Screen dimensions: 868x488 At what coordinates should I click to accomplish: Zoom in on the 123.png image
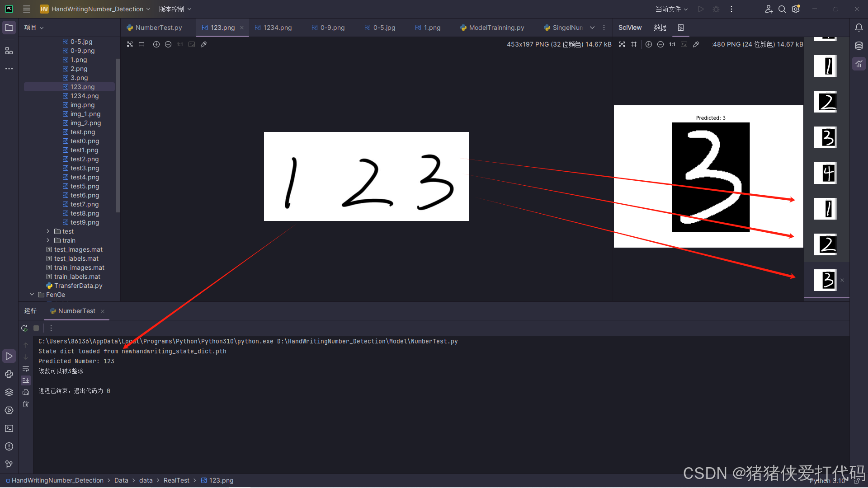156,44
